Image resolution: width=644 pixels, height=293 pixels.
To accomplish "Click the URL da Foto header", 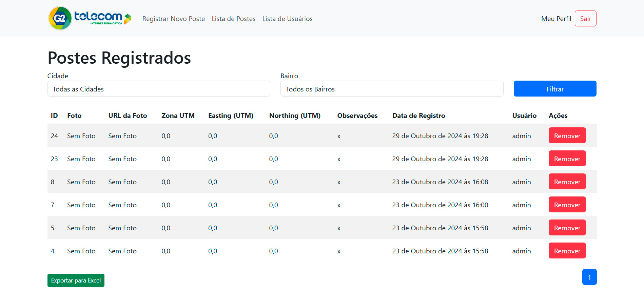I will pyautogui.click(x=128, y=116).
